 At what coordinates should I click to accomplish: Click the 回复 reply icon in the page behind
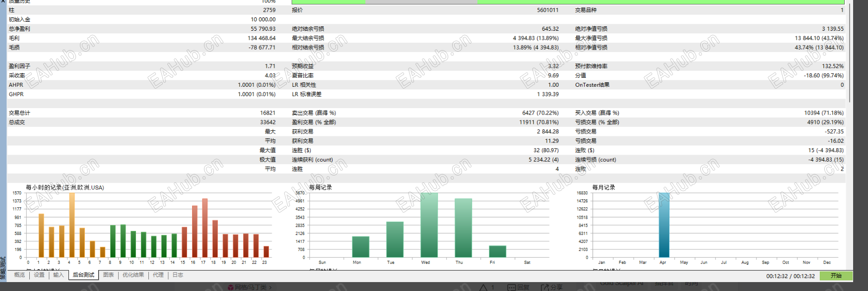point(512,288)
